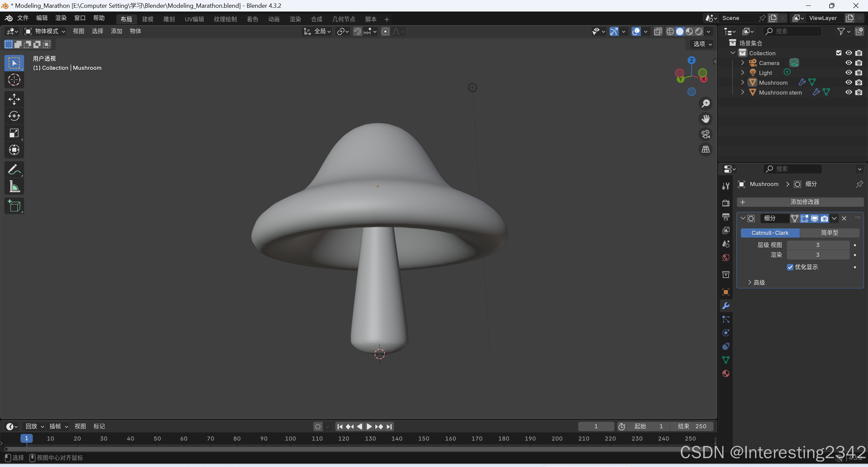Open the 物体模式 mode dropdown
Image resolution: width=868 pixels, height=467 pixels.
pyautogui.click(x=45, y=31)
